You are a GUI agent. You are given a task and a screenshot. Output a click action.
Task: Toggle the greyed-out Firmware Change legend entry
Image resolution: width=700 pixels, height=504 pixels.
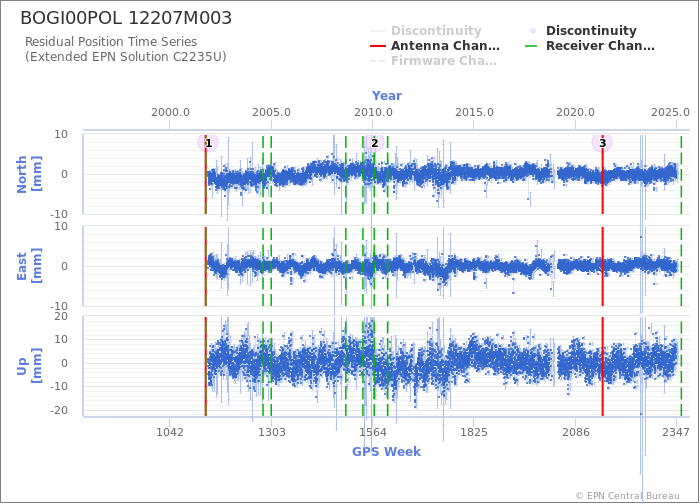tap(433, 61)
